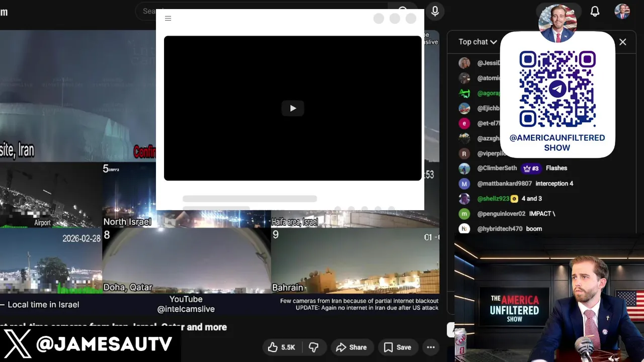Image resolution: width=644 pixels, height=362 pixels.
Task: Like the video with 5.5K likes
Action: pos(281,347)
